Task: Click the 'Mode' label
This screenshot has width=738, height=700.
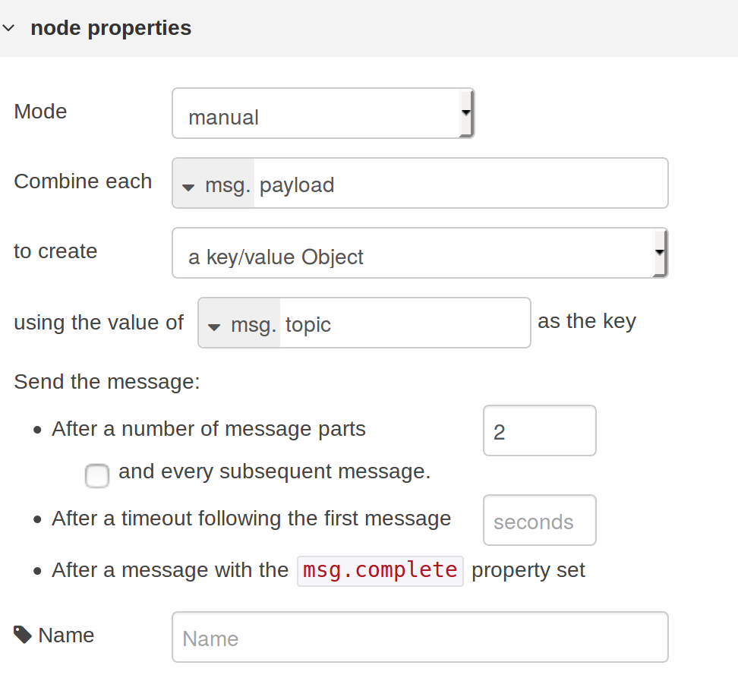Action: (x=40, y=112)
